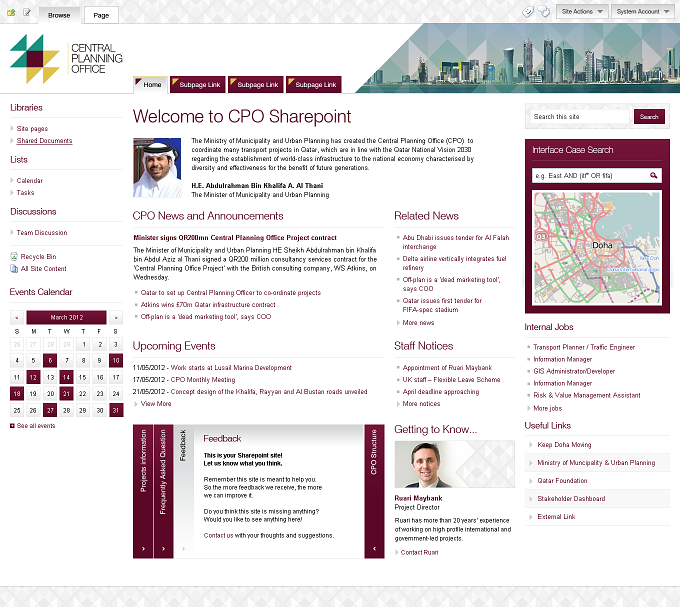This screenshot has height=607, width=680.
Task: Open Keep Doha Moving useful link
Action: click(564, 445)
